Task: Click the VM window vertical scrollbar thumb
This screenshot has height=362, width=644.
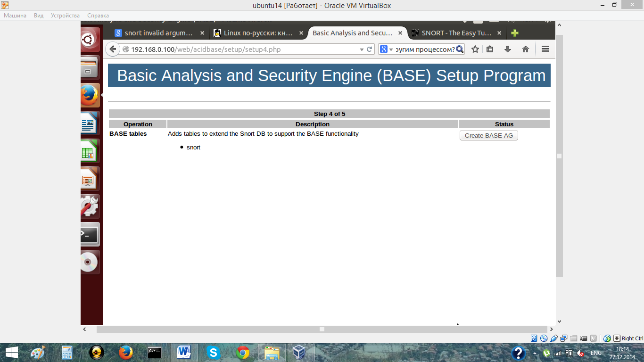Action: click(x=560, y=156)
